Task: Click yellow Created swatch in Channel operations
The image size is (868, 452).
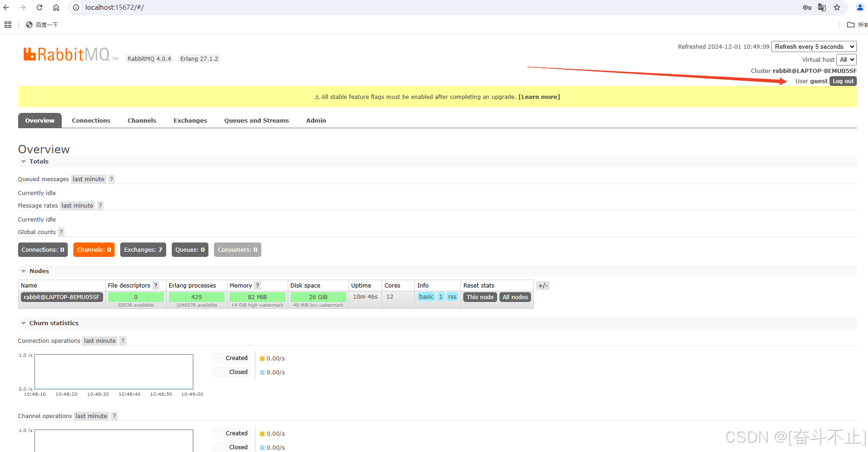Action: (262, 434)
